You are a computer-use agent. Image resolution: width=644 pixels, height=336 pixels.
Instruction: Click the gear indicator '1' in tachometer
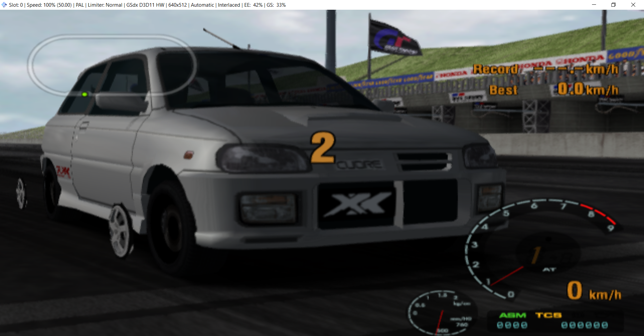pyautogui.click(x=536, y=255)
